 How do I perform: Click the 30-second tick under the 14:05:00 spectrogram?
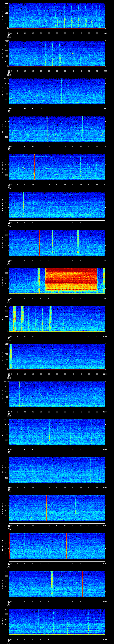(57, 184)
